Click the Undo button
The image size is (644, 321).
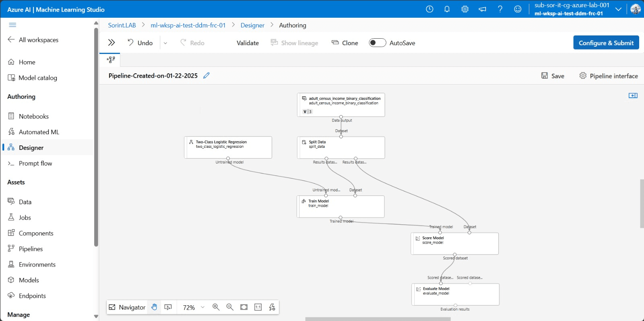coord(140,43)
